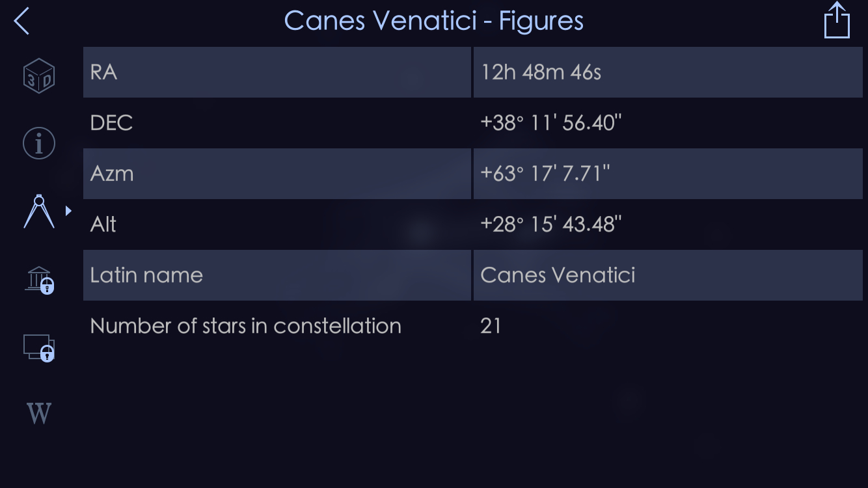Select the RA value 12h 48m 46s
Image resolution: width=868 pixels, height=488 pixels.
tap(541, 72)
